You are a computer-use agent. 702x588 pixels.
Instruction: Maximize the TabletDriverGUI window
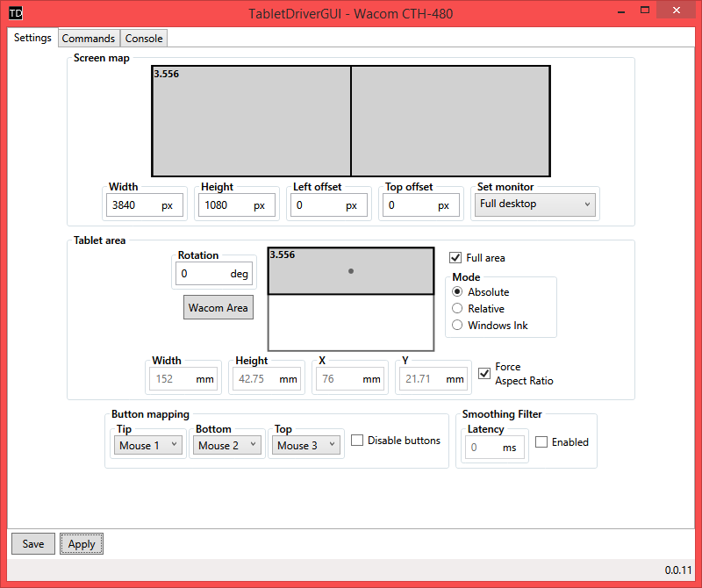click(x=645, y=11)
